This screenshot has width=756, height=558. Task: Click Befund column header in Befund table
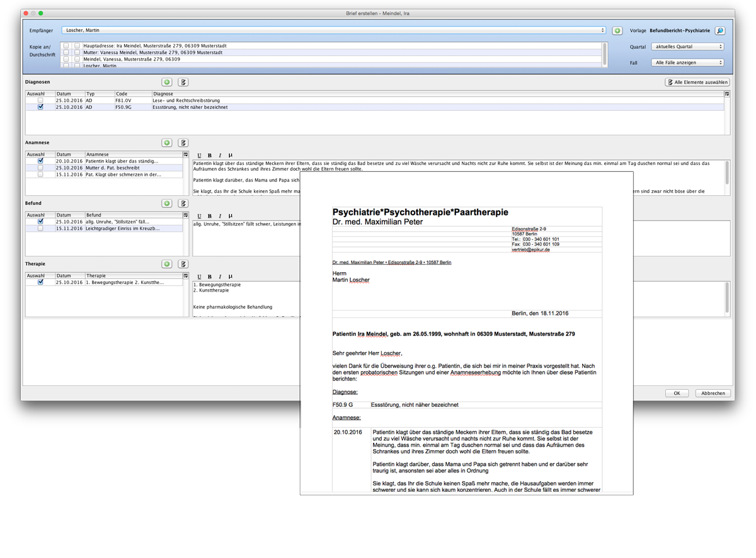[x=134, y=215]
